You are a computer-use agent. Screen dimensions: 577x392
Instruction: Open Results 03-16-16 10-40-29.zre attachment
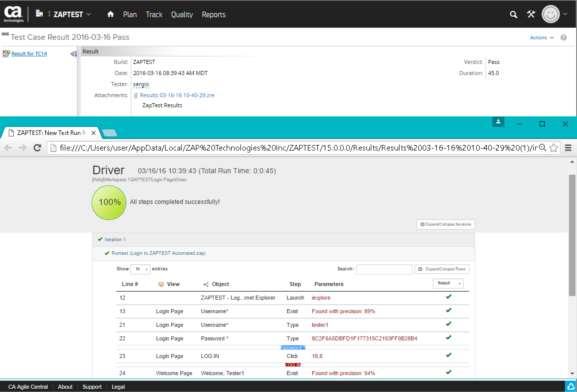(x=177, y=95)
